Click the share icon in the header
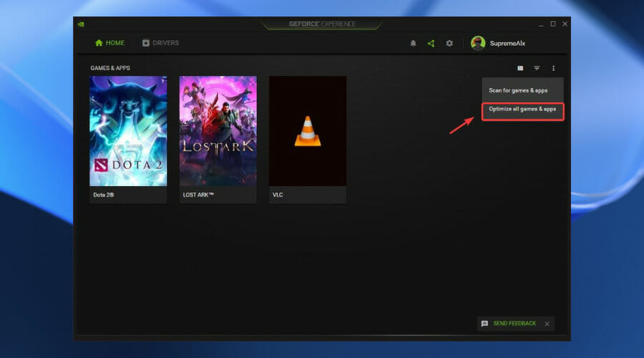Image resolution: width=644 pixels, height=358 pixels. pos(431,43)
